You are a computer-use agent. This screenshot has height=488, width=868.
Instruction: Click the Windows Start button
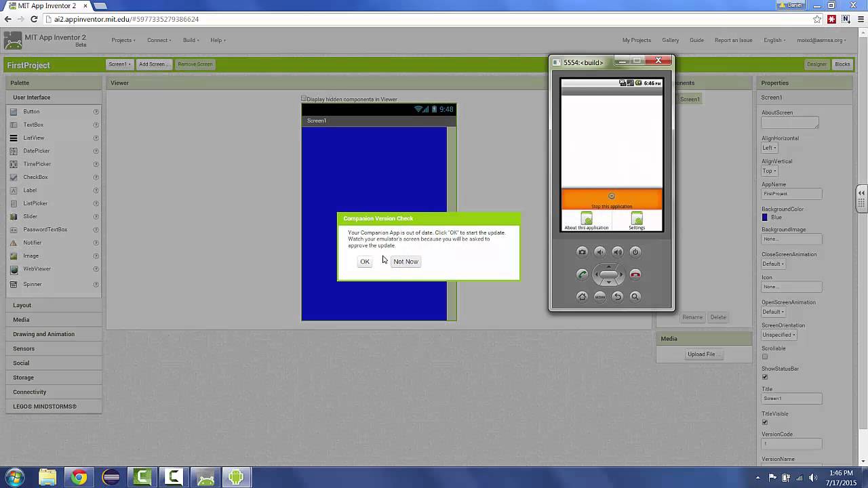click(x=15, y=478)
